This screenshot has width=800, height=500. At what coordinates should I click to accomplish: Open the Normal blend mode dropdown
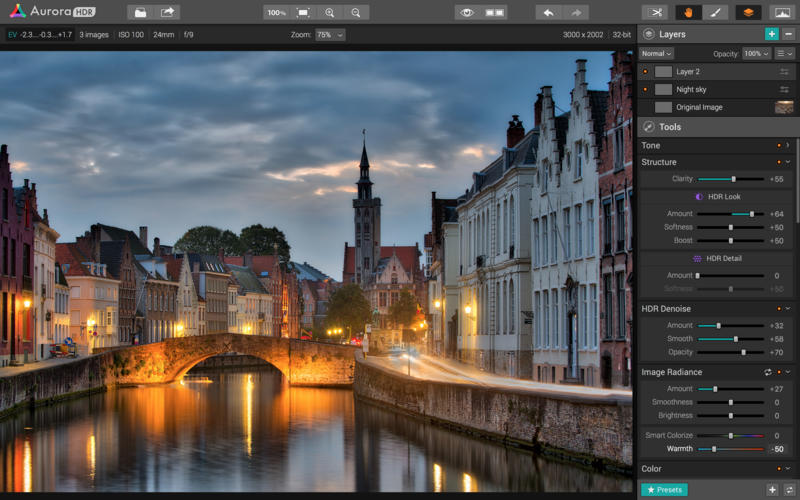click(656, 53)
